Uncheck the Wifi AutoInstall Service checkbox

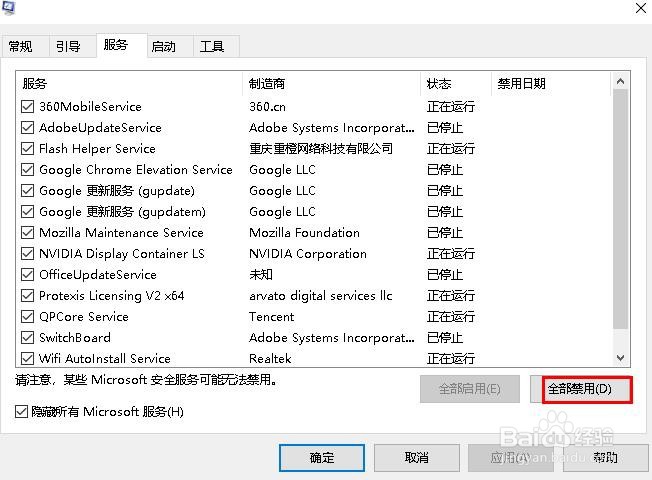click(27, 358)
